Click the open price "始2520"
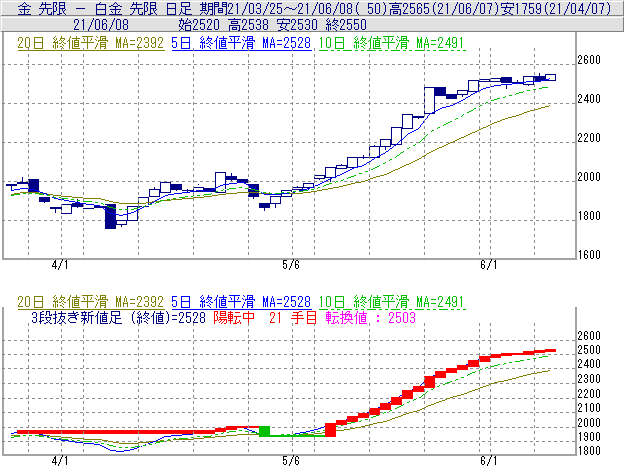 coord(199,25)
